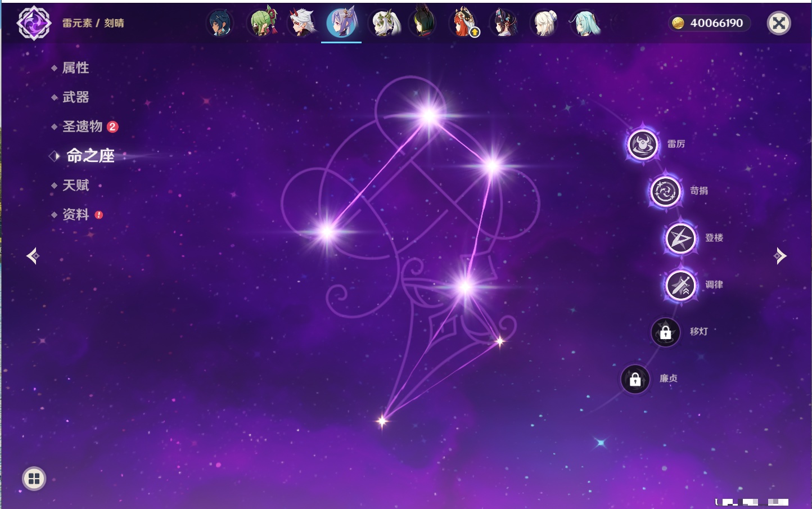
Task: Click the brightest star atop the constellation
Action: pos(429,116)
